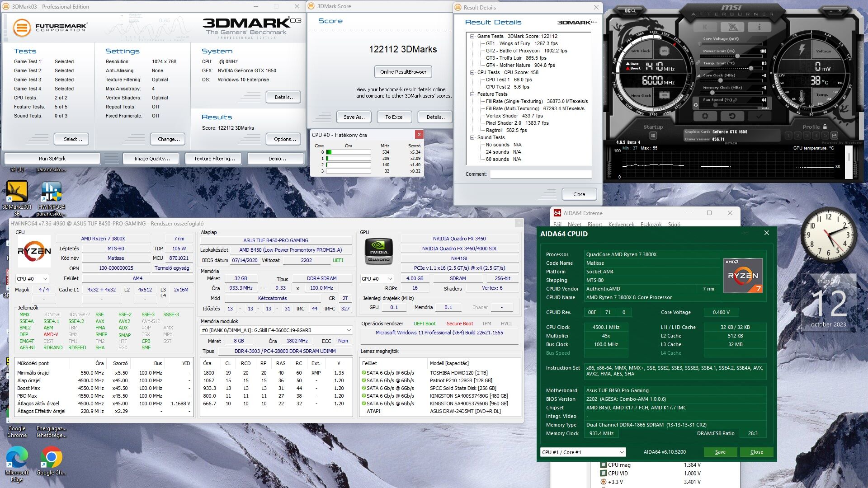This screenshot has height=488, width=868.
Task: Launch Kombustor with the K button
Action: tap(706, 27)
